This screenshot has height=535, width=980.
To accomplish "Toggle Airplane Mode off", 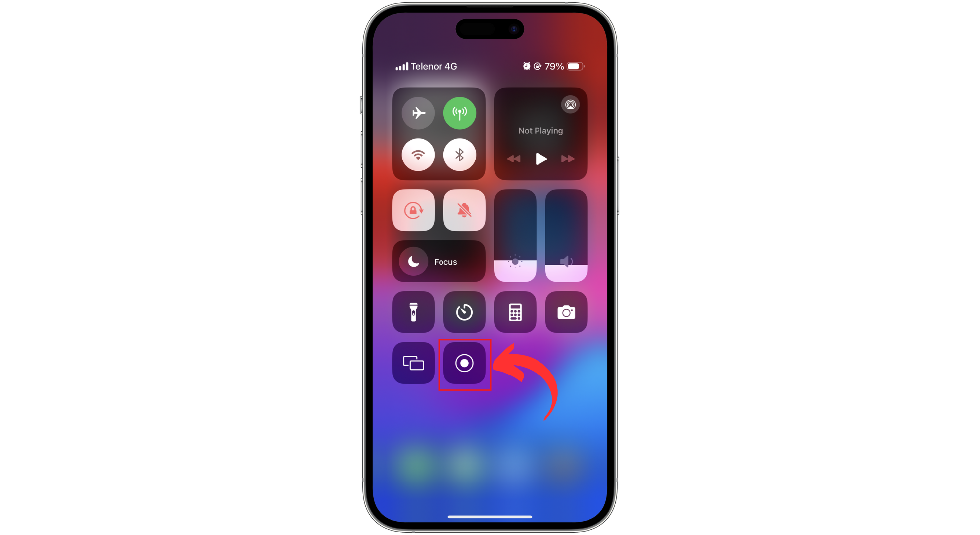I will pyautogui.click(x=419, y=112).
